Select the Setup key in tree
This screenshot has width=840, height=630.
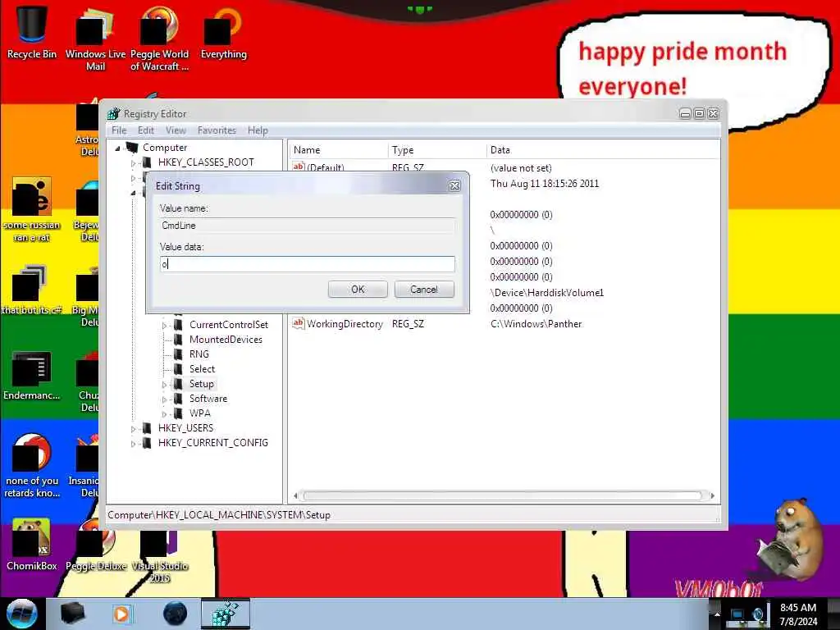(x=202, y=384)
